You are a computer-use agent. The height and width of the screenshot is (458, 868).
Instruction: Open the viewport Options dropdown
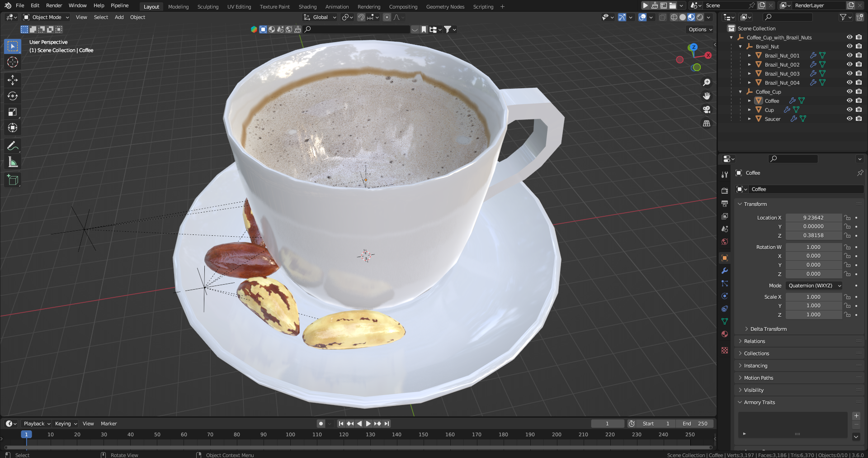700,29
